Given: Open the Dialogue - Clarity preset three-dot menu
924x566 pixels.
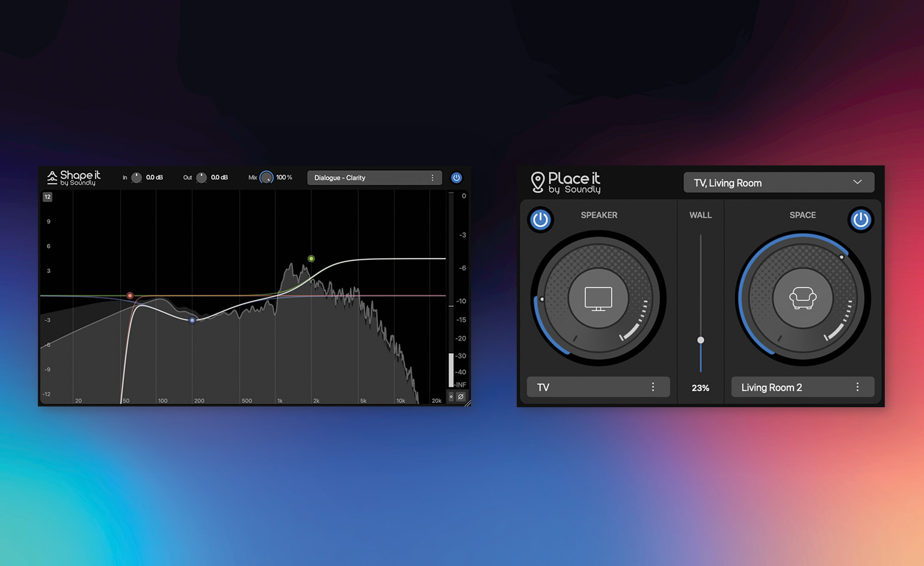Looking at the screenshot, I should pos(433,177).
